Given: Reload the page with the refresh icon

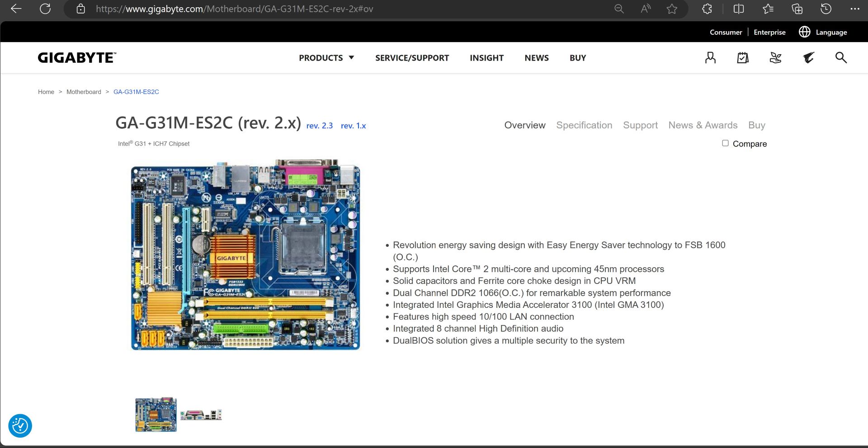Looking at the screenshot, I should click(45, 9).
